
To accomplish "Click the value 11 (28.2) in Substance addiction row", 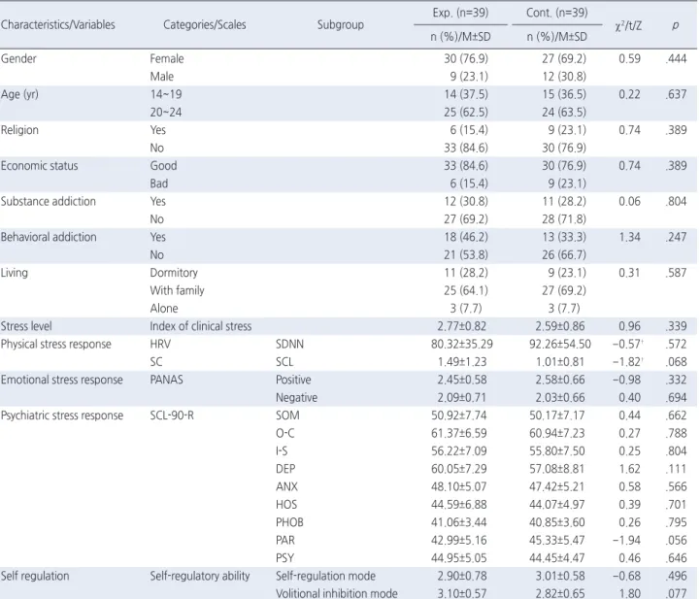I will tap(564, 201).
